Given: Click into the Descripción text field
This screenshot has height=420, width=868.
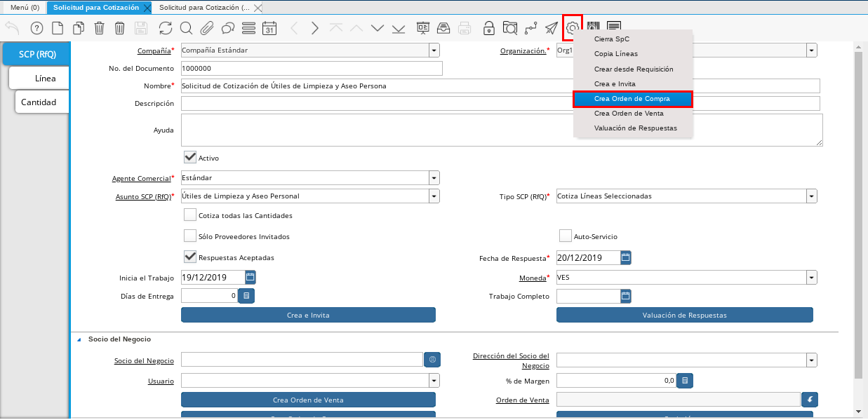Looking at the screenshot, I should [500, 104].
